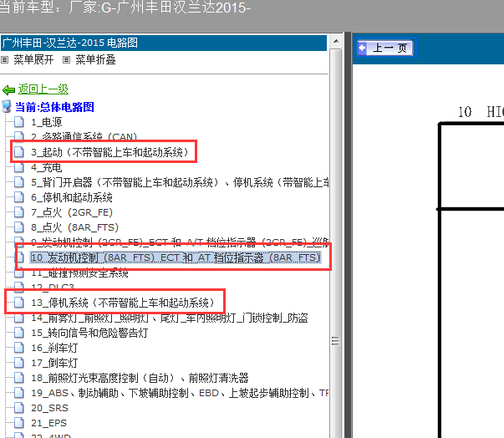The image size is (504, 438).
Task: Click the 上一页 previous page button
Action: (385, 48)
